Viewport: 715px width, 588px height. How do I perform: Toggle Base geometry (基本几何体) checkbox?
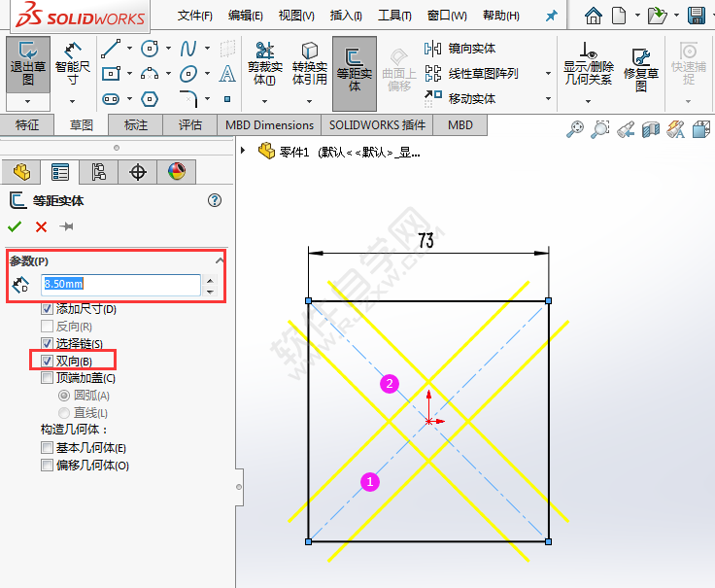tap(47, 447)
